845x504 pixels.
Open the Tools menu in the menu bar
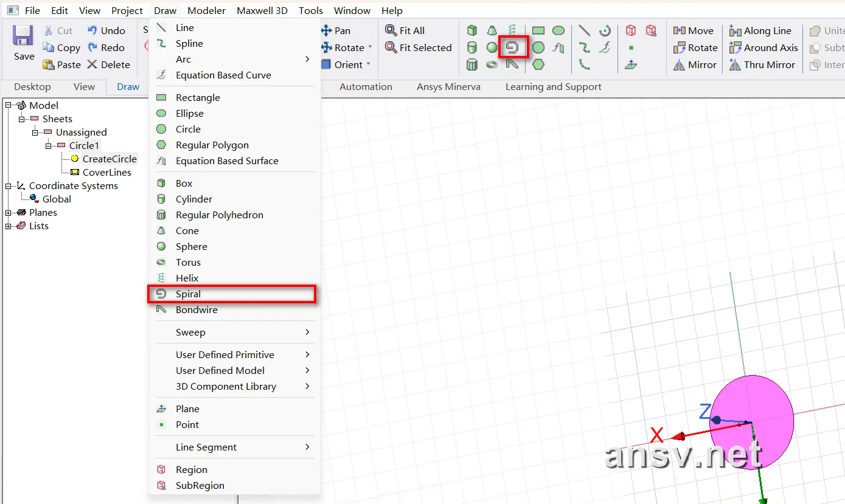(x=311, y=10)
